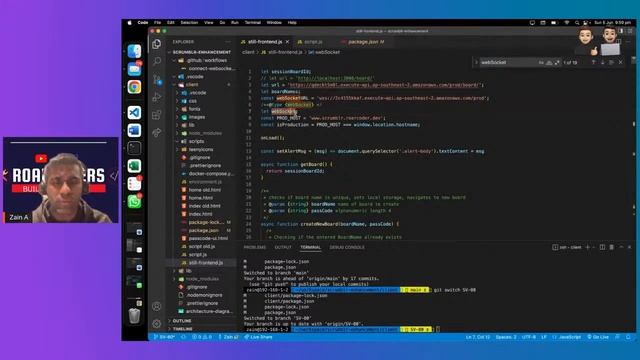The height and width of the screenshot is (360, 640).
Task: Open the Manage gear in the activity bar
Action: (157, 324)
